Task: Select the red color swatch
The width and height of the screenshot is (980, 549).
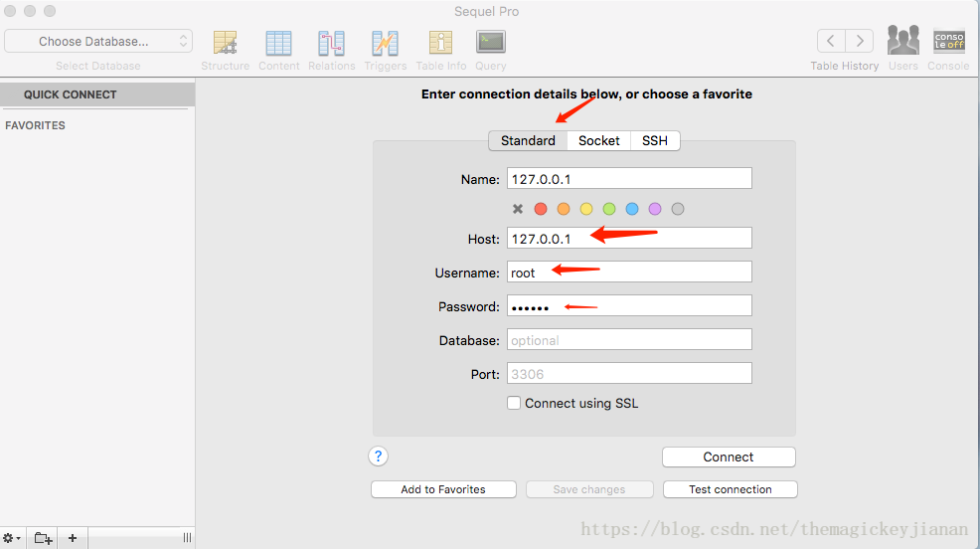Action: (541, 209)
